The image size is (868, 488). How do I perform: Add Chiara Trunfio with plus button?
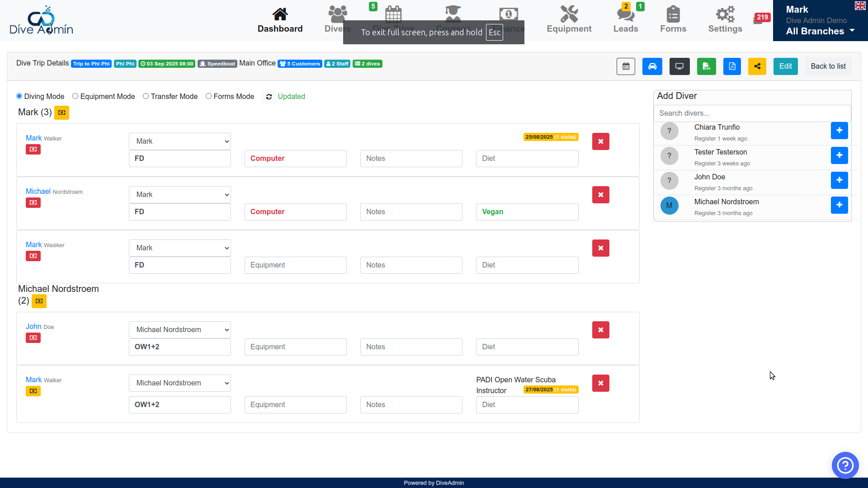839,131
